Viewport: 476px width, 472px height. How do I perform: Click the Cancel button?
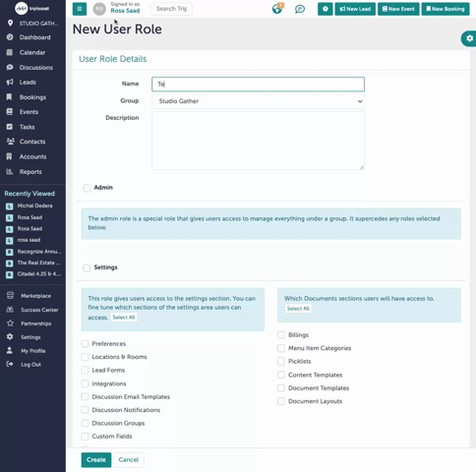[x=129, y=459]
